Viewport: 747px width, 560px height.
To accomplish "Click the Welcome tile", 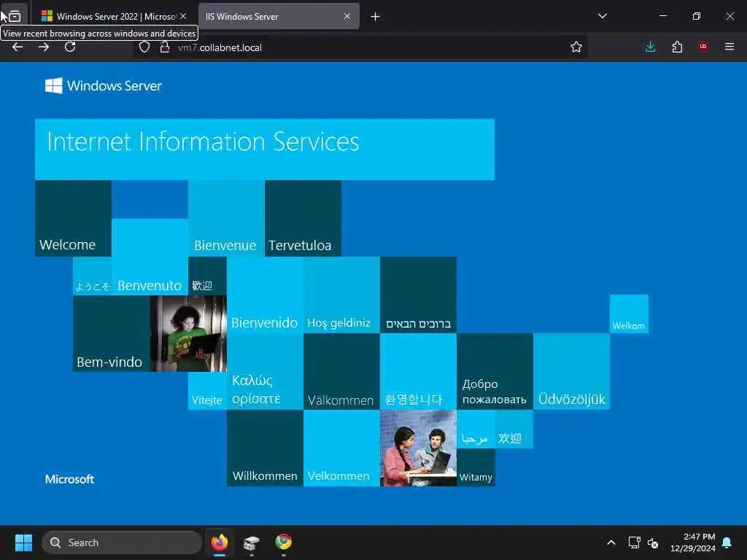I will (x=74, y=218).
